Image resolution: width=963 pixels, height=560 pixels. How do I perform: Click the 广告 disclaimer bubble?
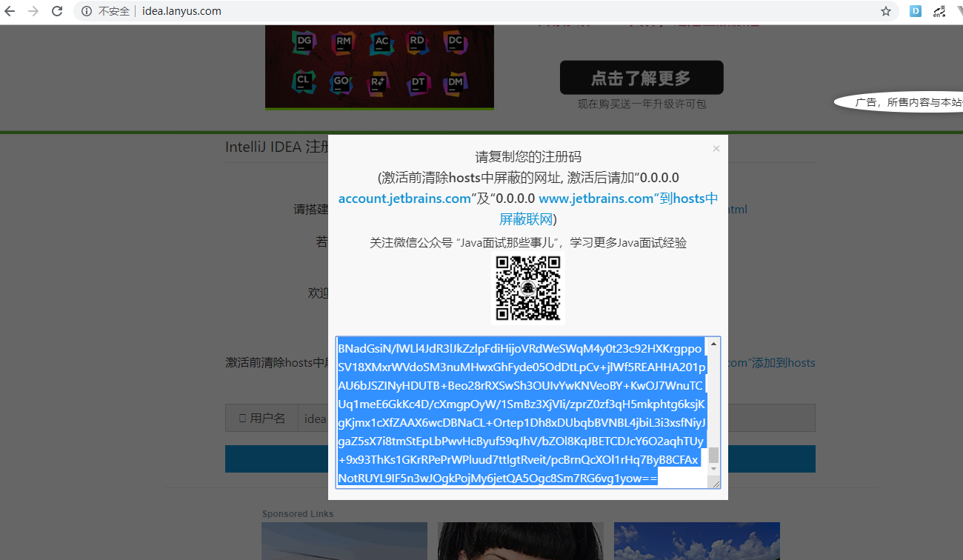[x=899, y=103]
